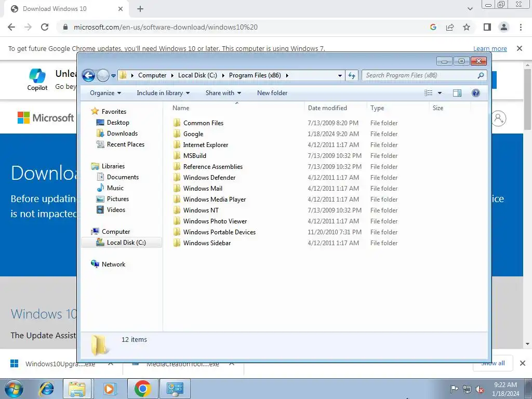The width and height of the screenshot is (532, 399).
Task: Click the Explorer Back arrow button
Action: 88,75
